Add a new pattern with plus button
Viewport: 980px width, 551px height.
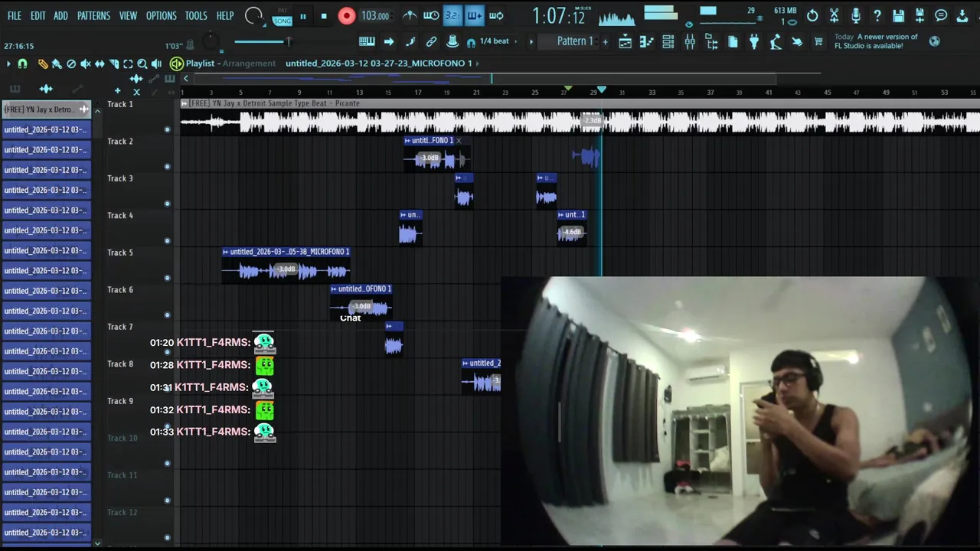pos(605,41)
